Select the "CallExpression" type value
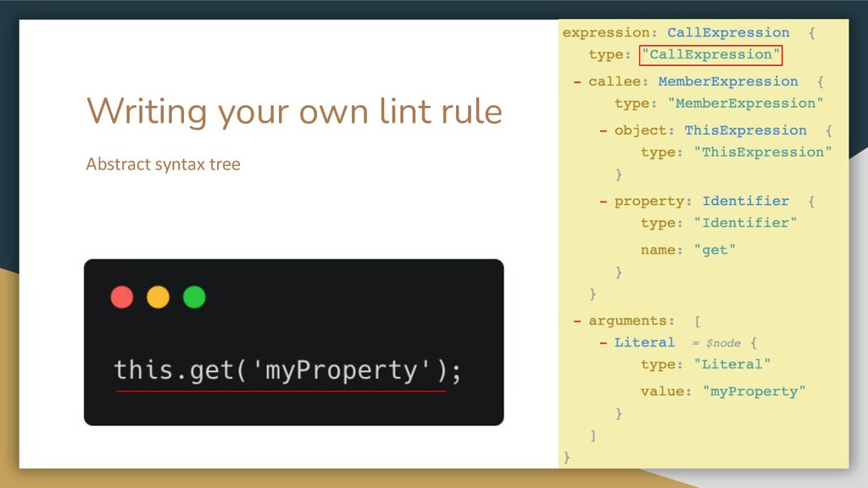 711,55
